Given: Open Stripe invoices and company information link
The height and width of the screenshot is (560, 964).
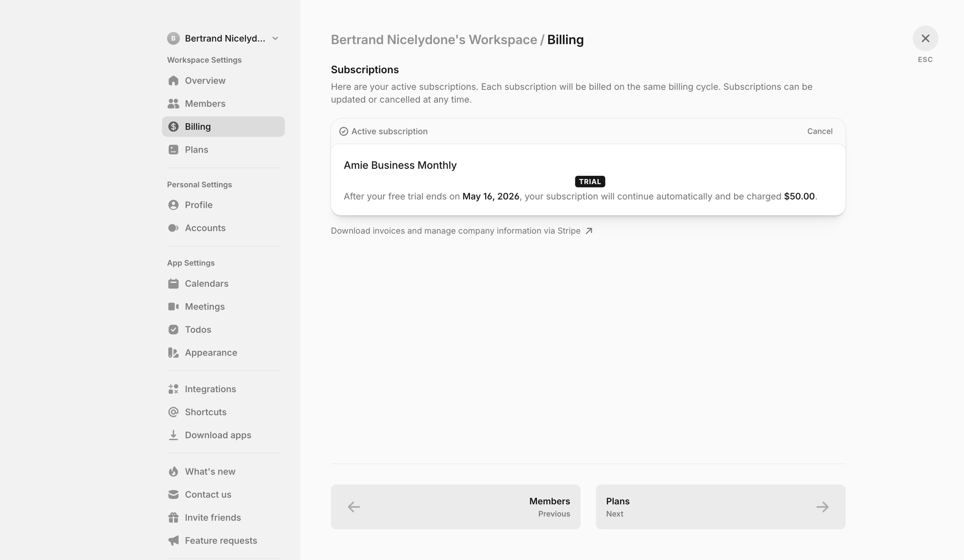Looking at the screenshot, I should pos(462,231).
